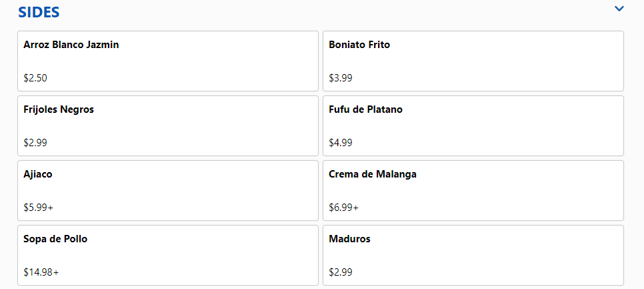Screen dimensions: 644x289
Task: Open the Arroz Blanco Jazmin item card
Action: coord(167,61)
